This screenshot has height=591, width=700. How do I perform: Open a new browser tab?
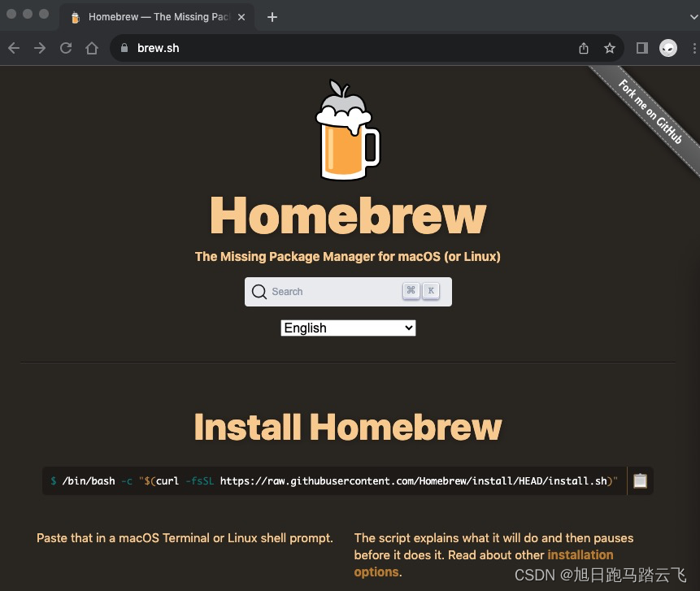272,16
